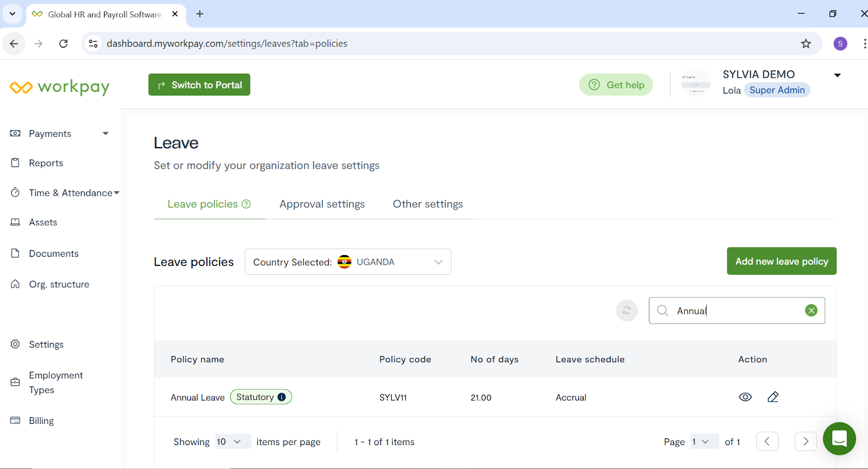Edit Annual Leave policy with pencil icon
This screenshot has height=469, width=868.
(x=773, y=397)
